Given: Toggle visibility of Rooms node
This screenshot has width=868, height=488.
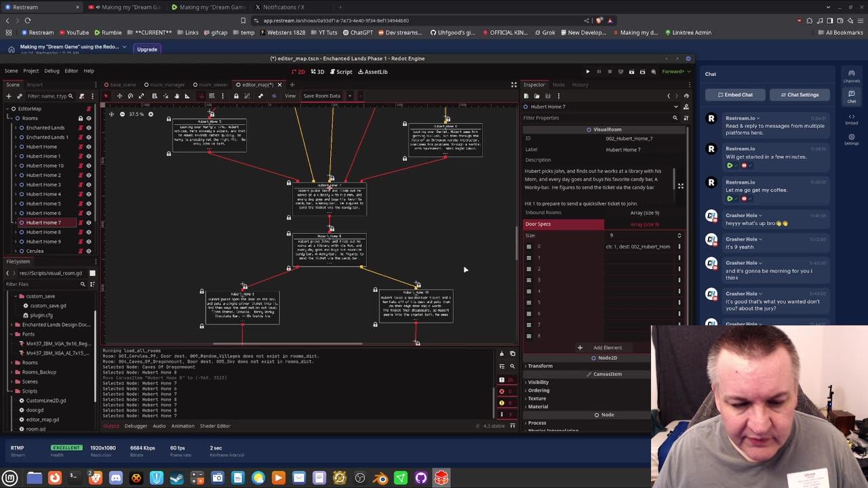Looking at the screenshot, I should click(x=88, y=118).
